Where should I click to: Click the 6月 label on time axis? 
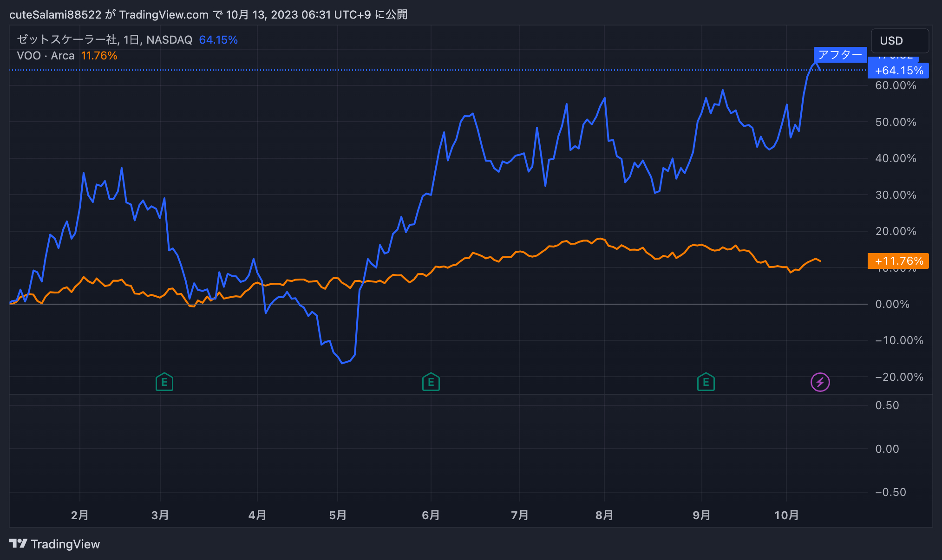coord(431,515)
